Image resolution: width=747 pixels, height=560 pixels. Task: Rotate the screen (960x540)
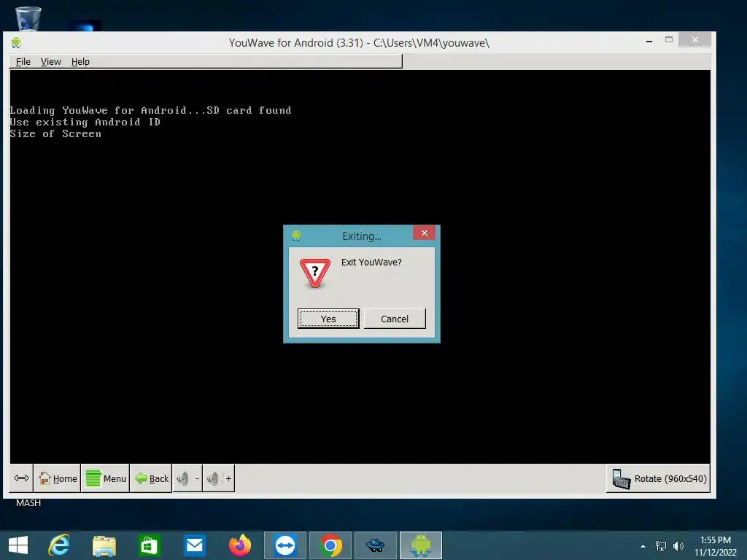[659, 478]
